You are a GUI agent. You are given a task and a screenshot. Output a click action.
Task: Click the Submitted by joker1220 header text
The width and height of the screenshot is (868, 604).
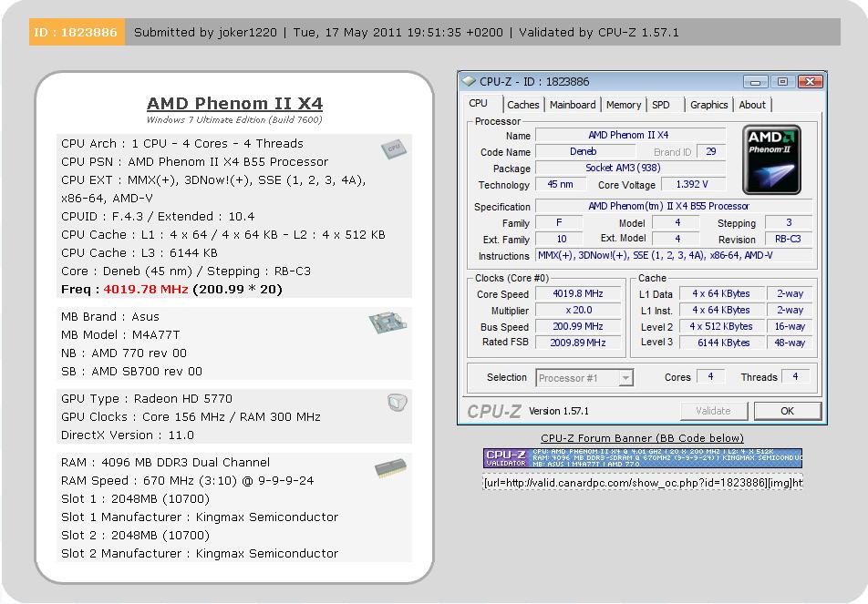pos(205,32)
